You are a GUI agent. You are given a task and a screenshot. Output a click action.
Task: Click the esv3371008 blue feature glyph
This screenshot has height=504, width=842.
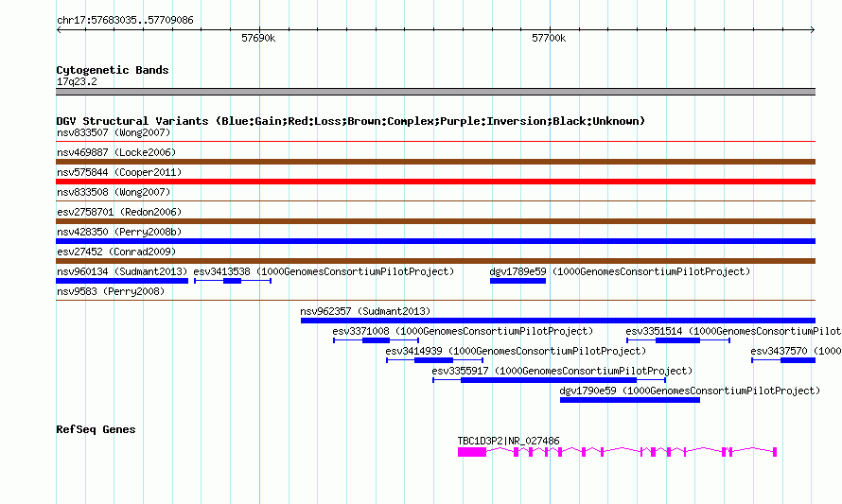[x=376, y=340]
